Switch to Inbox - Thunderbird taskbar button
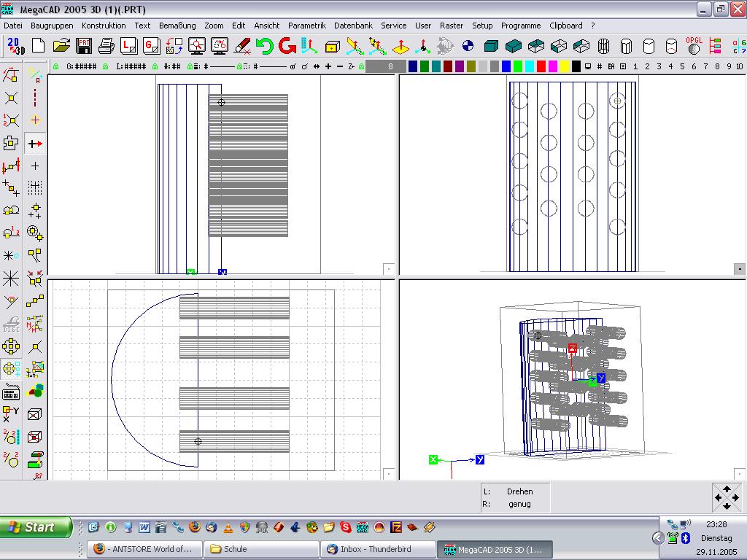Image resolution: width=747 pixels, height=560 pixels. pos(377,549)
